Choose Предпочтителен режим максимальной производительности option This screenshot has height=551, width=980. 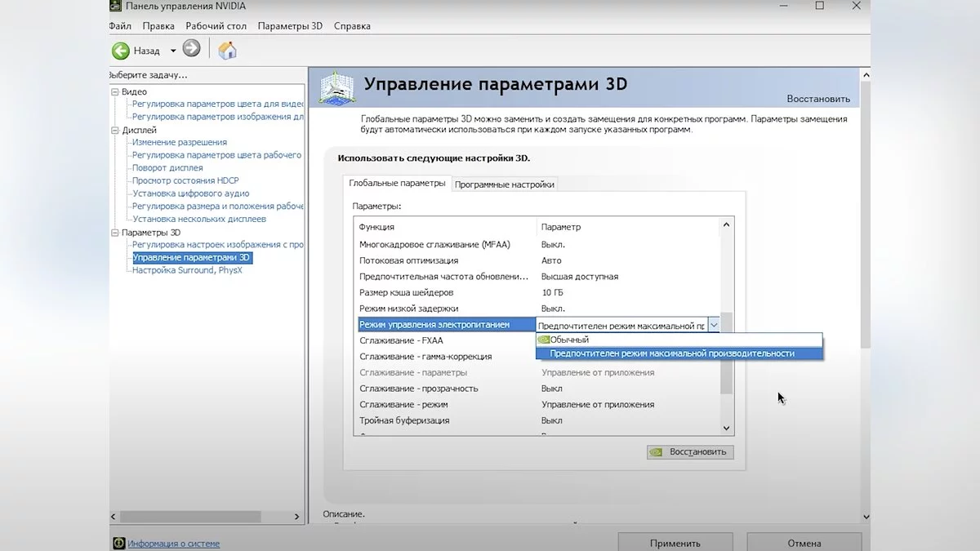pos(671,353)
